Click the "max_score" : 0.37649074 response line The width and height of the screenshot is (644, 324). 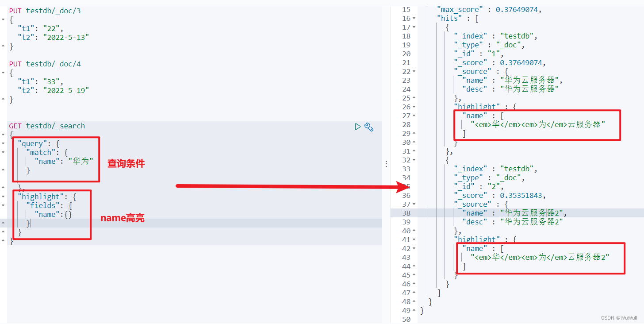[489, 9]
